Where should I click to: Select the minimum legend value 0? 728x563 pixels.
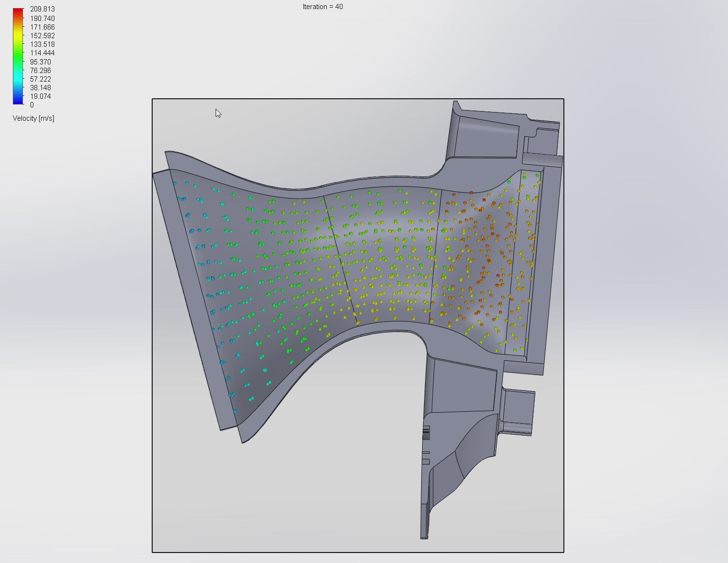[32, 105]
